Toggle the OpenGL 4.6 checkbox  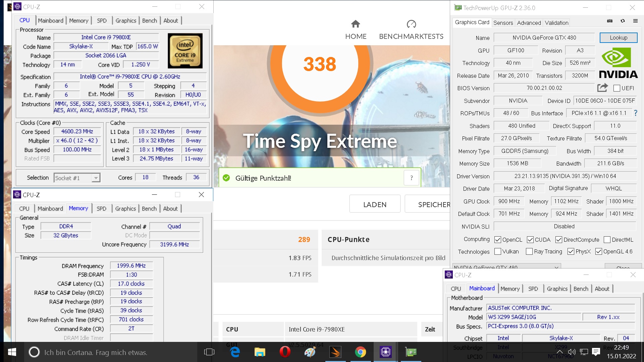pyautogui.click(x=599, y=251)
